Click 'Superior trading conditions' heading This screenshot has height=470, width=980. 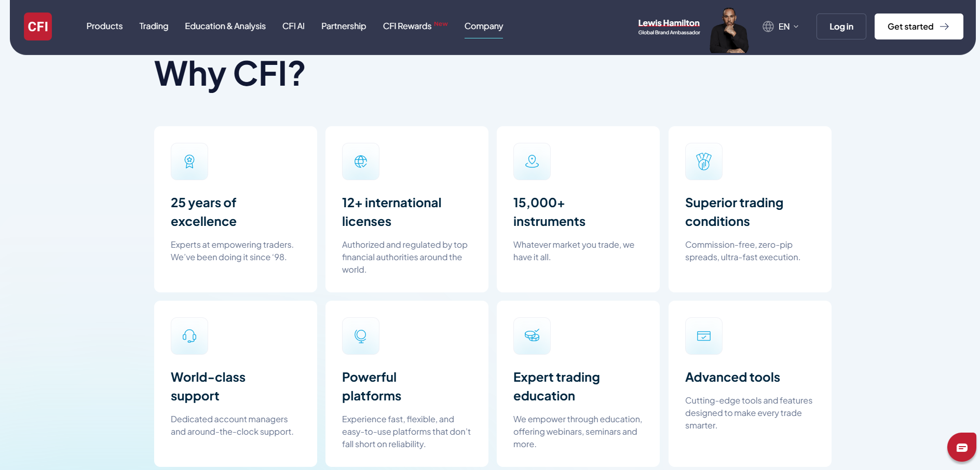(x=734, y=212)
